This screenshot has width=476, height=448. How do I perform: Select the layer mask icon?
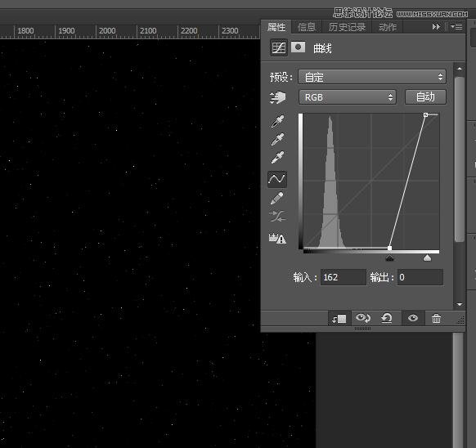(x=298, y=47)
